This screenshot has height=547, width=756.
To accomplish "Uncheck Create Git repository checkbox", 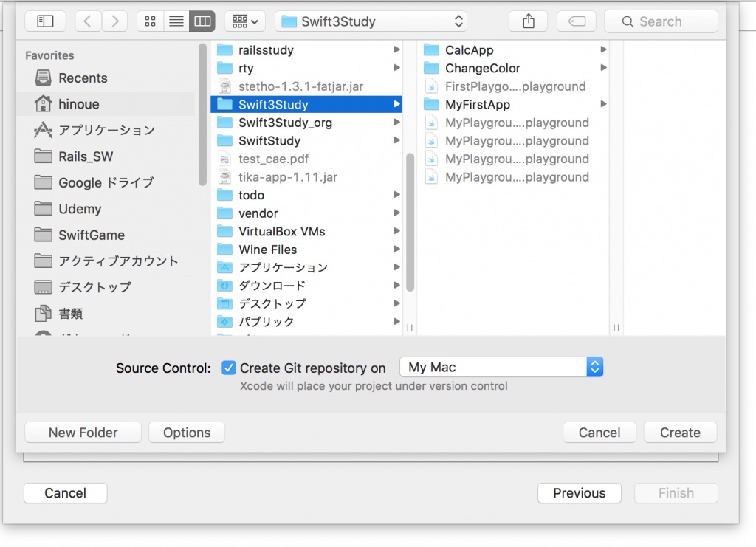I will click(229, 368).
